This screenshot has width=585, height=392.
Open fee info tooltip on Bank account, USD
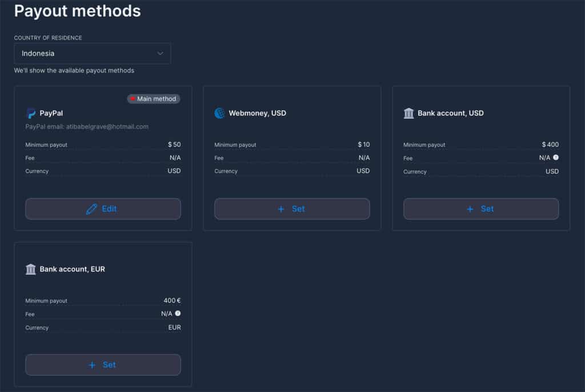pos(556,157)
